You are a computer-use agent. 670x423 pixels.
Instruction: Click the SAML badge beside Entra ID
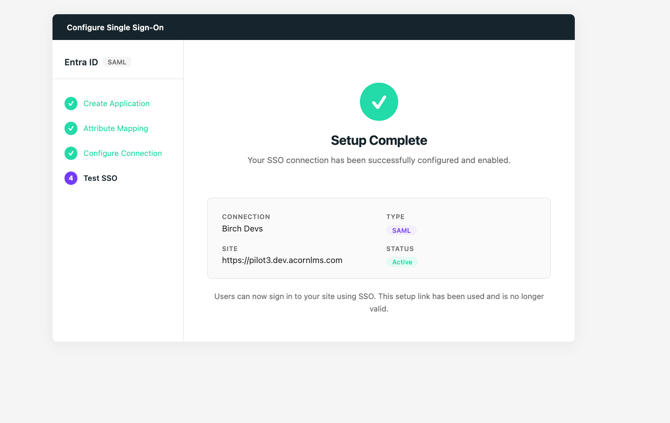pyautogui.click(x=117, y=62)
